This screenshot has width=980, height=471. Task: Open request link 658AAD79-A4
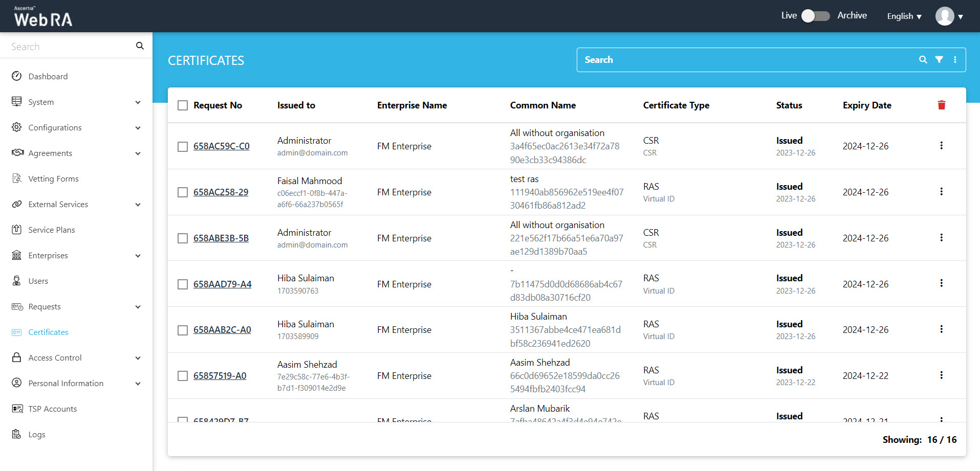coord(222,284)
